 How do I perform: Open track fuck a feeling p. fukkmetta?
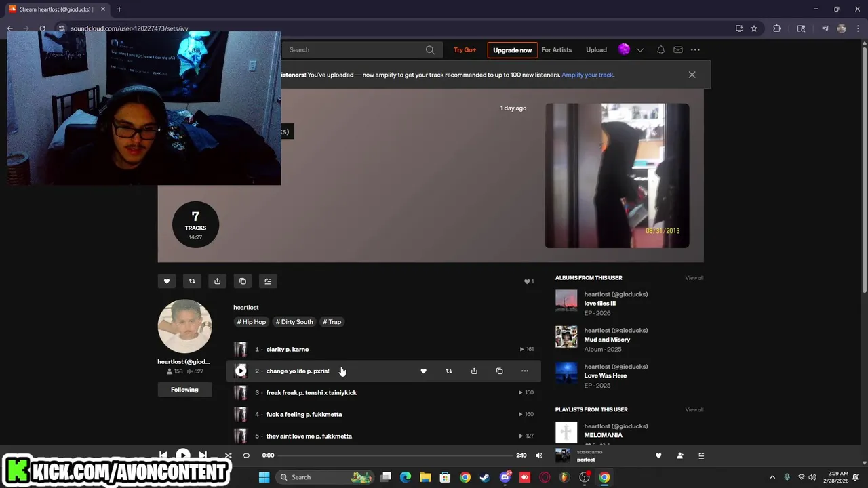304,415
